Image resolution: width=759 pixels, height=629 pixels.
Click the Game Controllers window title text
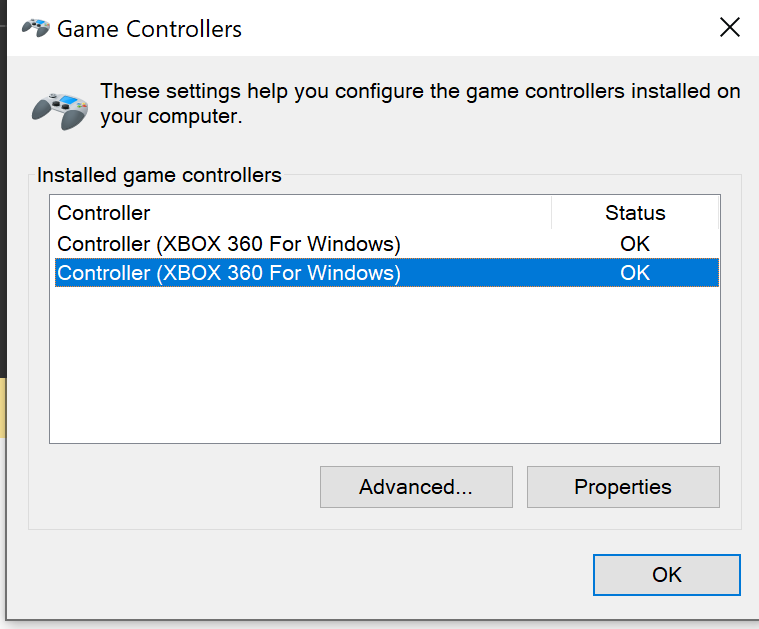point(150,29)
